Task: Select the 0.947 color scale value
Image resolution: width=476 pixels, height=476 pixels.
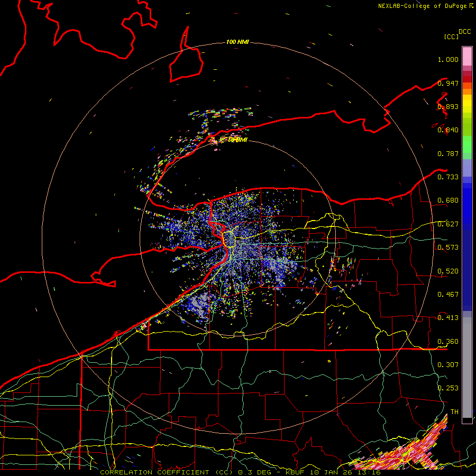Action: tap(448, 83)
